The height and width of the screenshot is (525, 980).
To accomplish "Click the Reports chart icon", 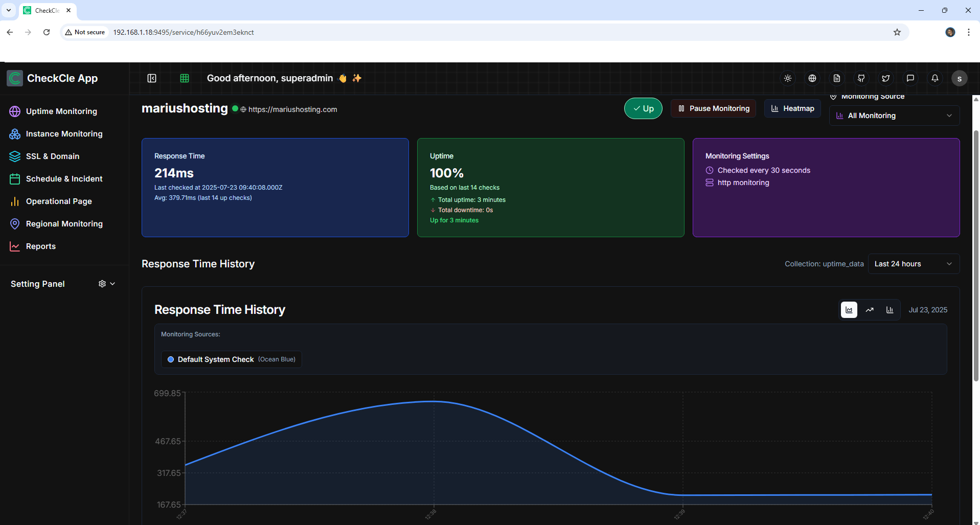I will (x=15, y=246).
